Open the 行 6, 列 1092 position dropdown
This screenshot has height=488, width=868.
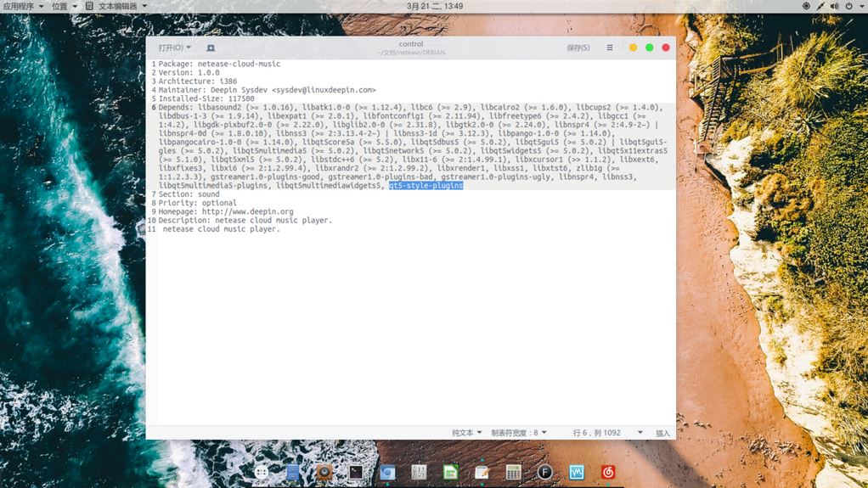tap(608, 433)
